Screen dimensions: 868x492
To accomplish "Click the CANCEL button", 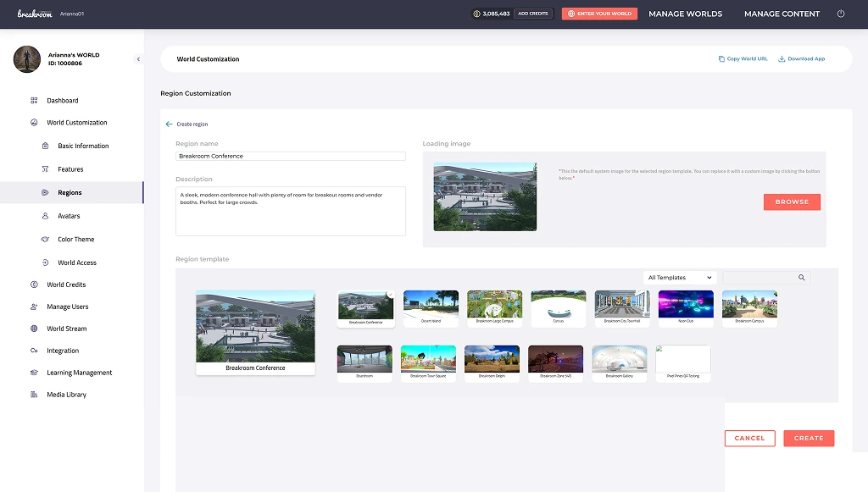I will click(749, 439).
